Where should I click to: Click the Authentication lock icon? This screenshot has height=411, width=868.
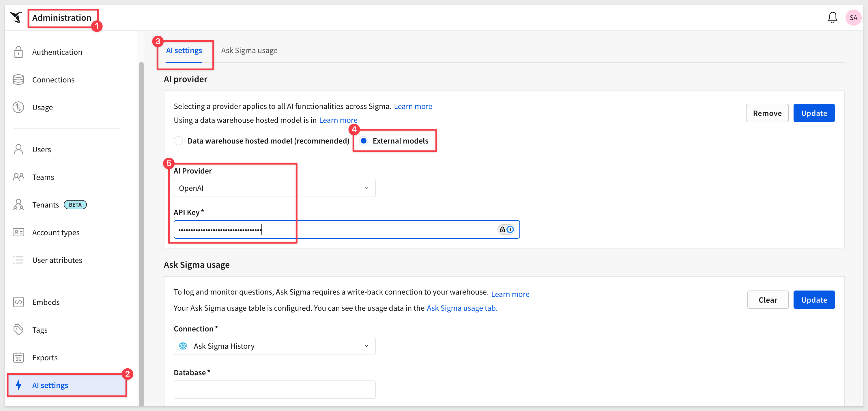click(18, 52)
